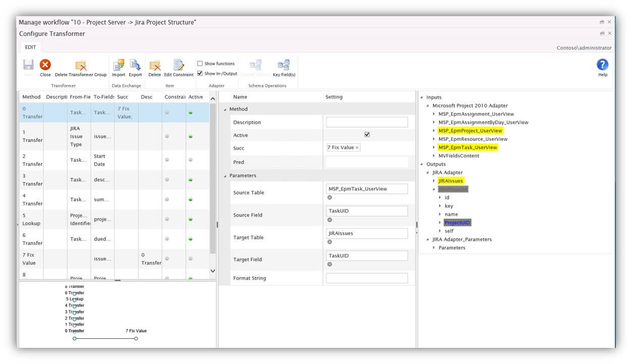Screen dimensions: 632x364
Task: Select the 'name' field under JIRAProjects
Action: [x=451, y=214]
